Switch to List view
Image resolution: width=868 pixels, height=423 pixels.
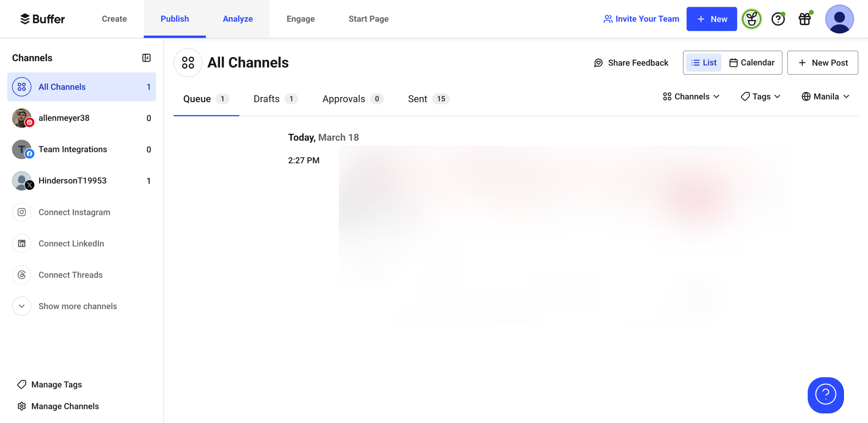(704, 63)
